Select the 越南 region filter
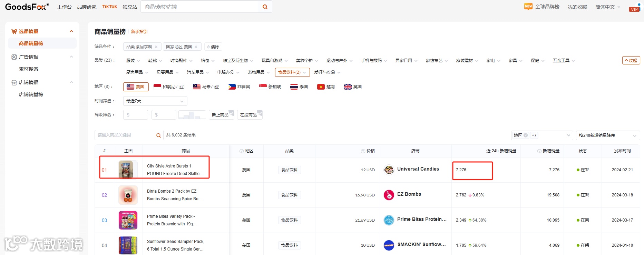 pos(326,87)
